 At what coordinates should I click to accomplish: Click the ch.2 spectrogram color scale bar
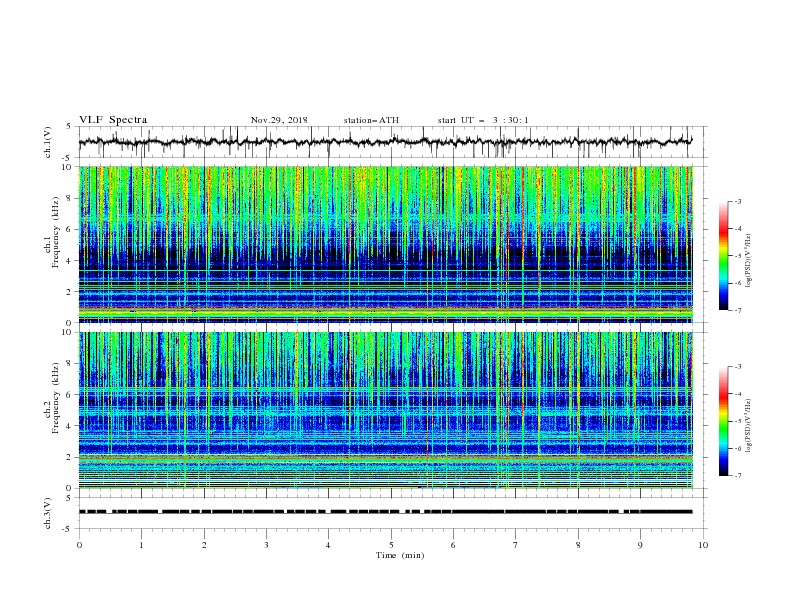[x=723, y=421]
